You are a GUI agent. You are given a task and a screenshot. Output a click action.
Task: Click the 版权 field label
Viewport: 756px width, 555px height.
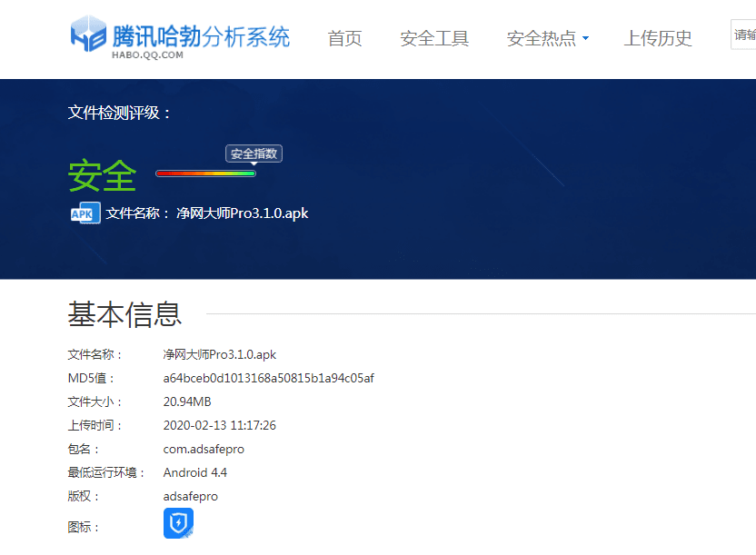tap(83, 496)
